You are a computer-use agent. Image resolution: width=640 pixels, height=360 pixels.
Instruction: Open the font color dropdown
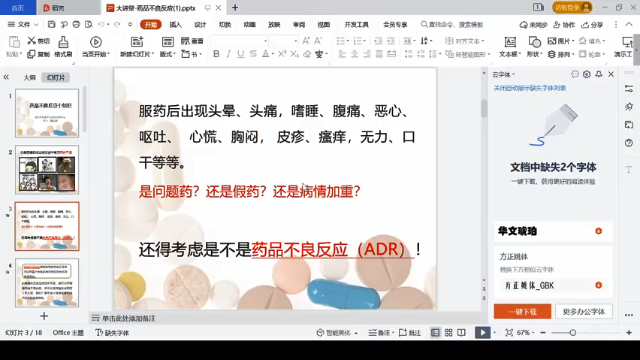(x=273, y=54)
